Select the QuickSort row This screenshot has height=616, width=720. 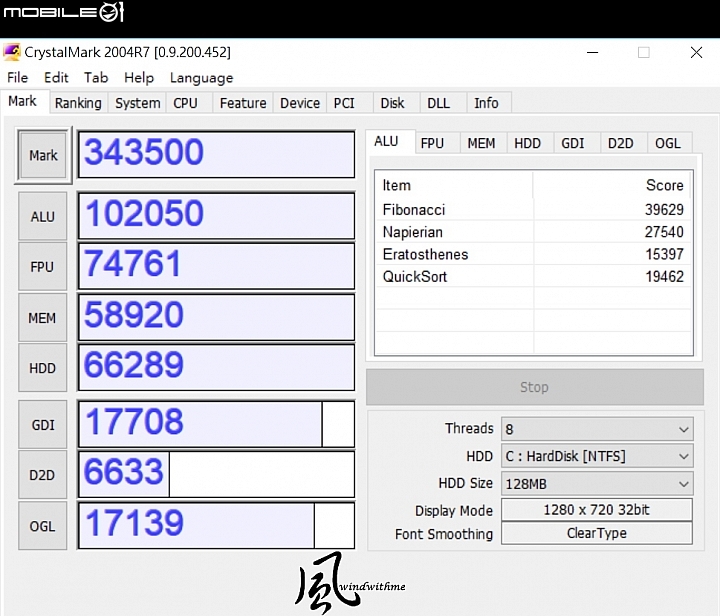pos(533,277)
